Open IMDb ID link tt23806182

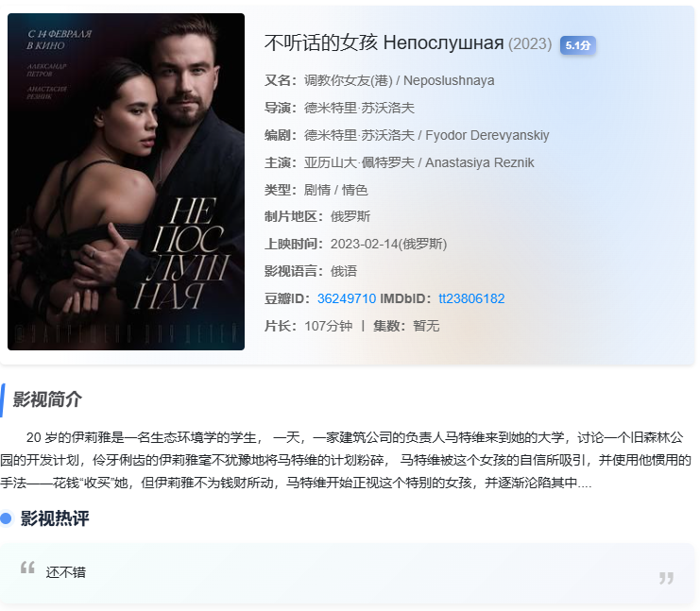tap(471, 298)
